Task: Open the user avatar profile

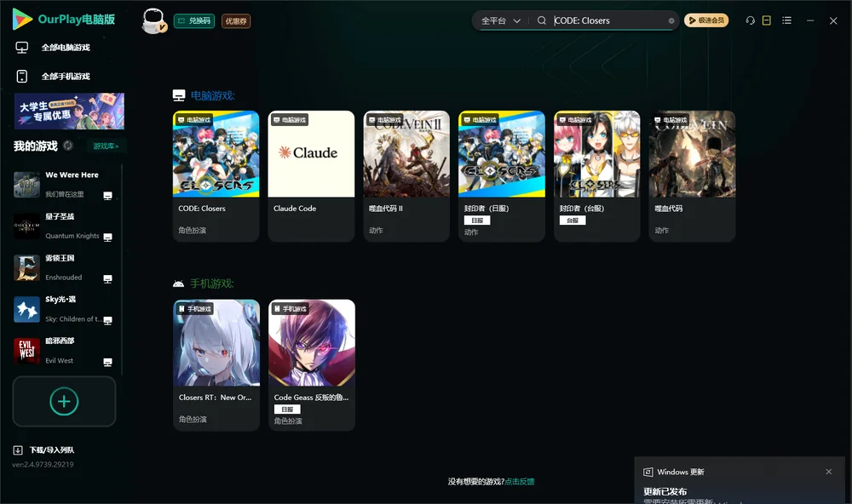Action: click(153, 20)
